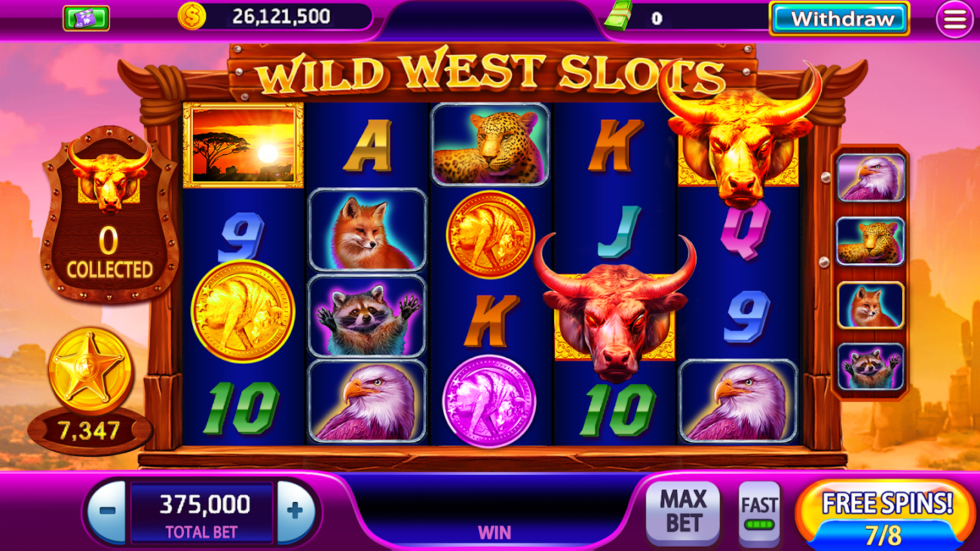This screenshot has width=980, height=551.
Task: Click the MAX BET button
Action: point(683,510)
